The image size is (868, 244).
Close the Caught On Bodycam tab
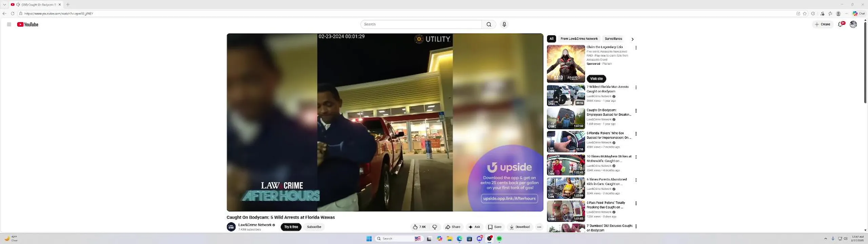(x=60, y=4)
